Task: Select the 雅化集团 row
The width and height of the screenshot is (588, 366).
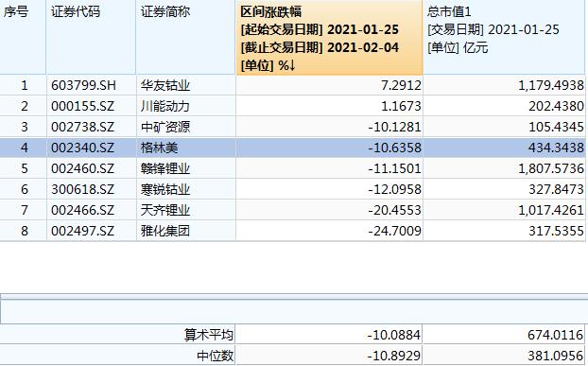Action: point(292,231)
